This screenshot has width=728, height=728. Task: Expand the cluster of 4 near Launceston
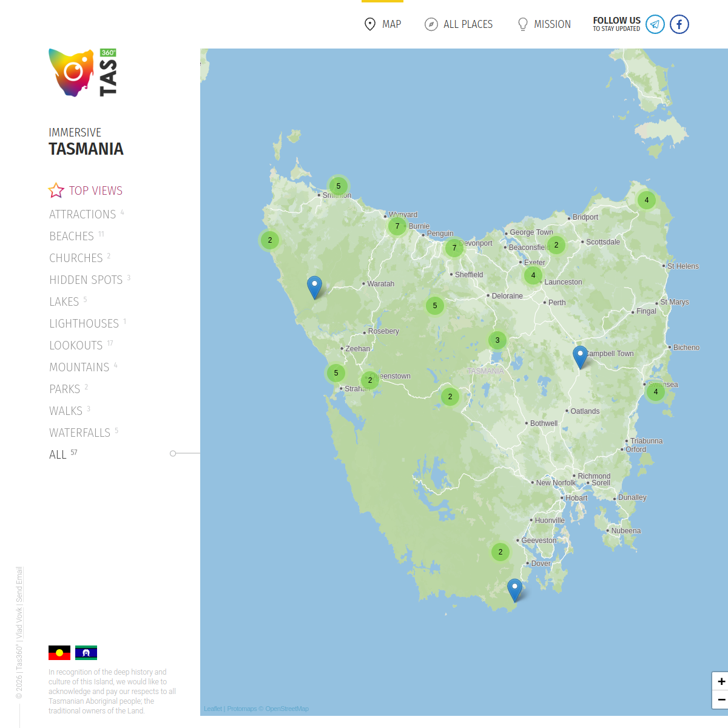coord(533,275)
